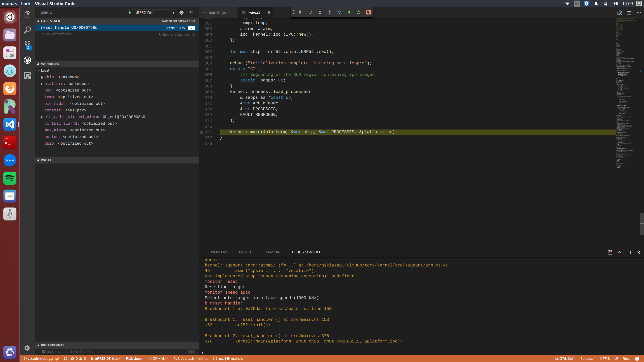The image size is (644, 362).
Task: Restart the debug session
Action: 358,12
